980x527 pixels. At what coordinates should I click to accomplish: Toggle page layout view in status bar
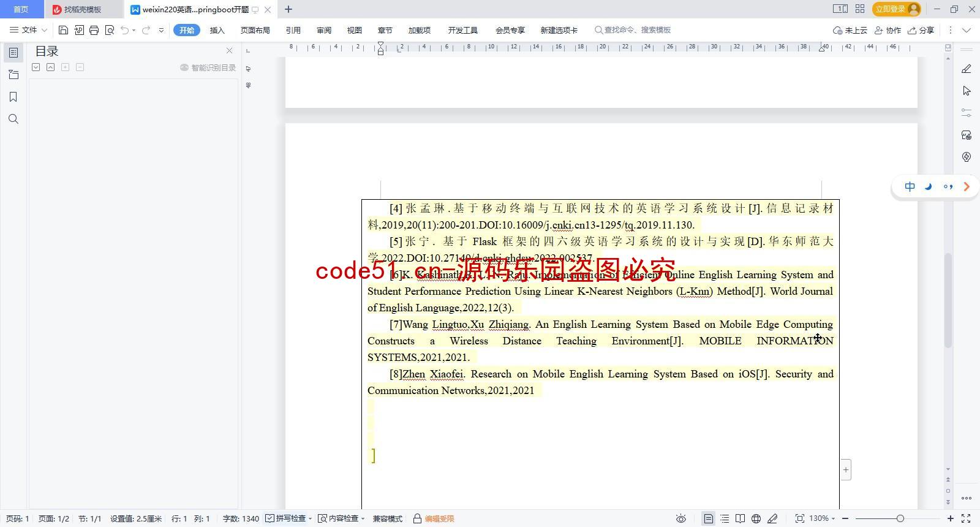pos(709,518)
